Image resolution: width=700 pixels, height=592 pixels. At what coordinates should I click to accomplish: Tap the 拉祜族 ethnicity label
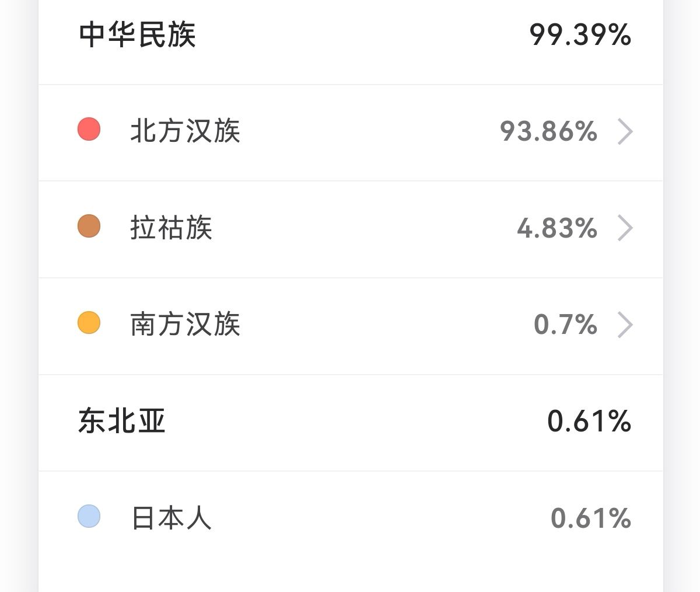point(171,228)
